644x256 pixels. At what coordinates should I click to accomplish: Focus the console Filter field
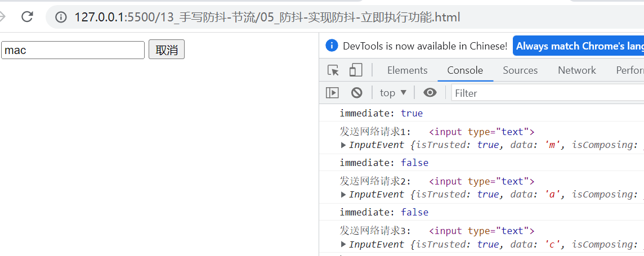546,93
